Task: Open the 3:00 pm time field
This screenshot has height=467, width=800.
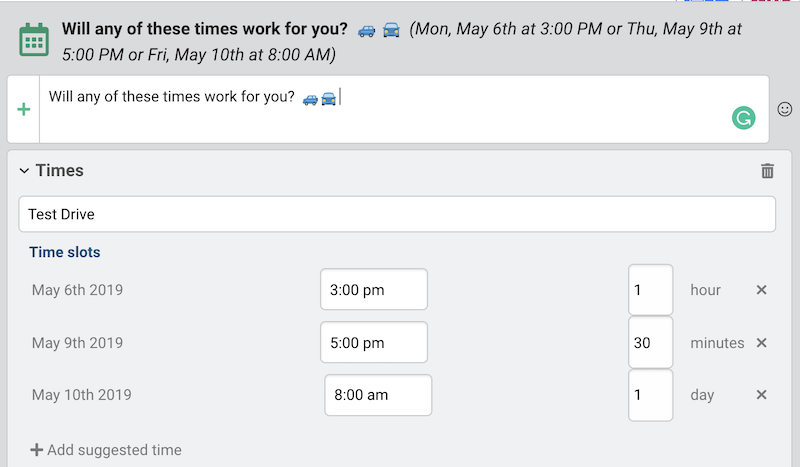Action: [x=374, y=289]
